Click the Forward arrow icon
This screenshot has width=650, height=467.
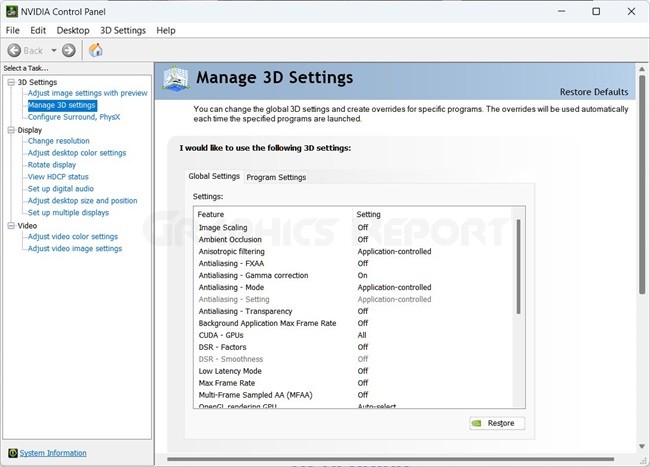(69, 51)
